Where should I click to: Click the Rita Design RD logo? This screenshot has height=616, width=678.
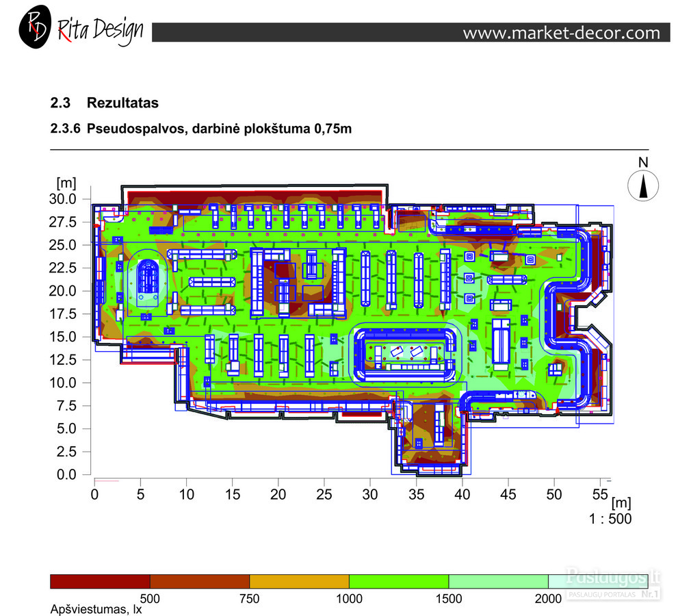(35, 27)
